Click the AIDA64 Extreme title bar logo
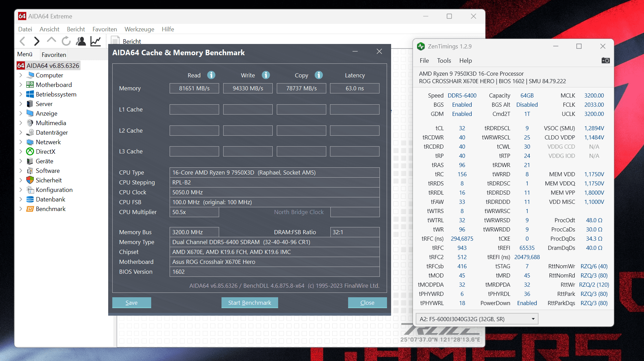644x361 pixels. (22, 16)
